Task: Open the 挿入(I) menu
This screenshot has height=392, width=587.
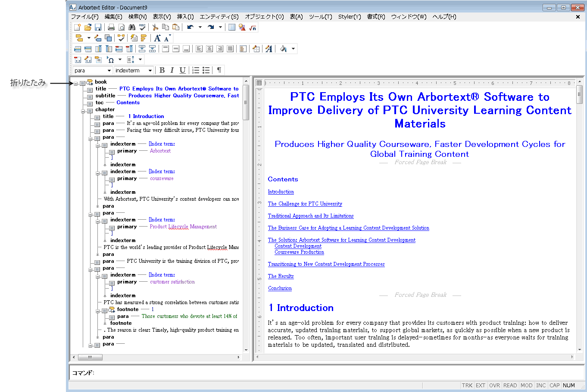Action: click(x=185, y=17)
